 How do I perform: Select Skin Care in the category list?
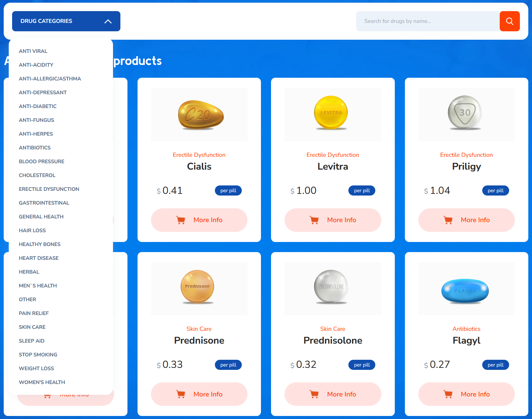click(x=32, y=327)
